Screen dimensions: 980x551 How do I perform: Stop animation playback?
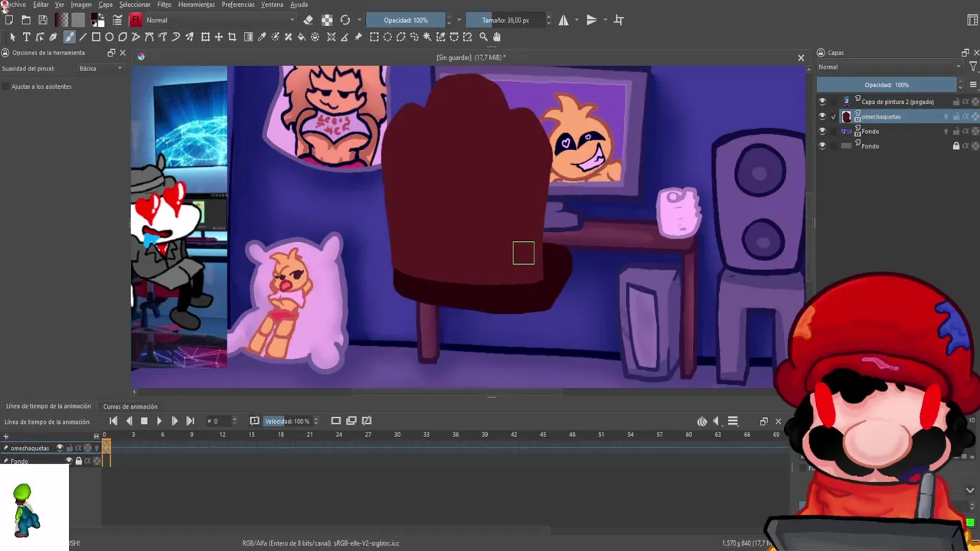click(144, 421)
